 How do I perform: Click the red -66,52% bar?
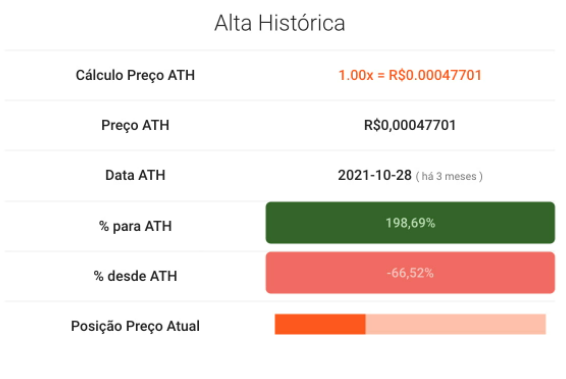pos(410,273)
